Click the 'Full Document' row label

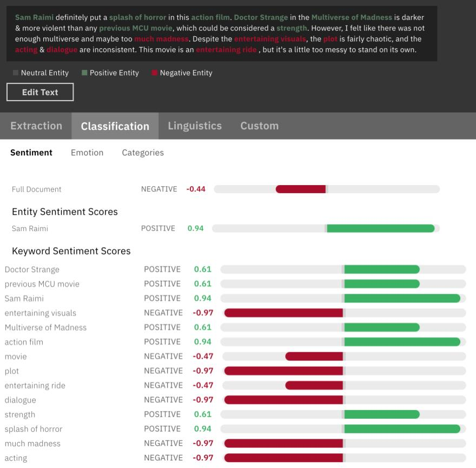(36, 189)
